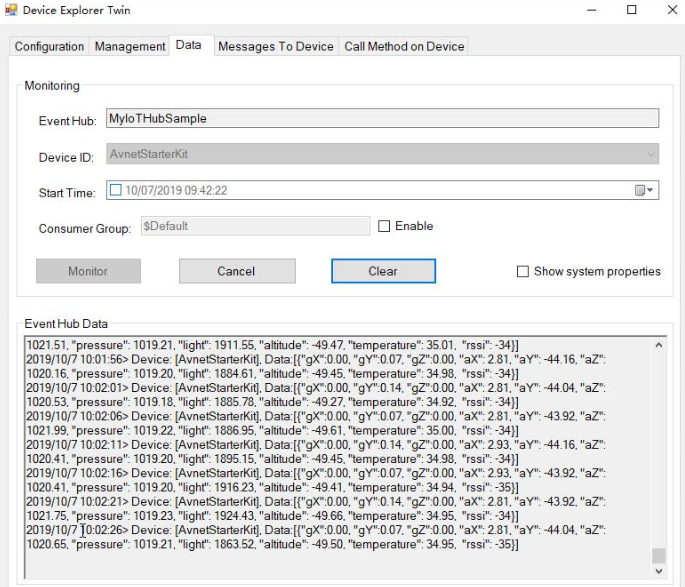Click the Device Explorer Twin app icon
The height and width of the screenshot is (587, 685).
point(11,10)
